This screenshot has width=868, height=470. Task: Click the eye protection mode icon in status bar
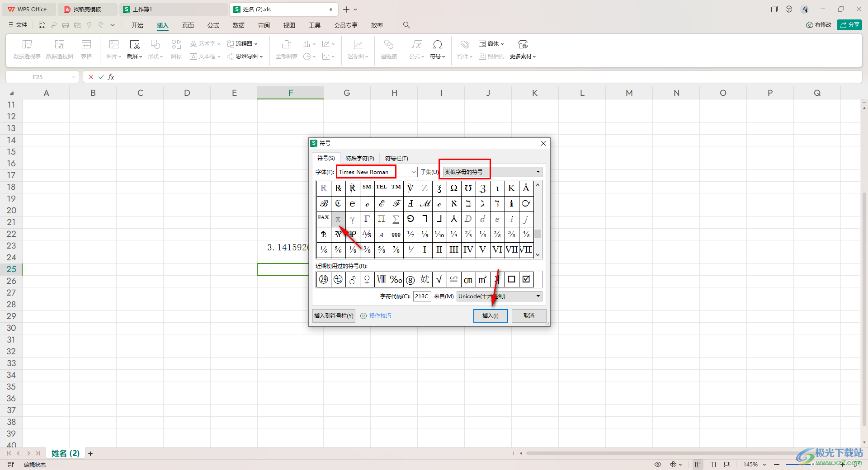[x=658, y=465]
